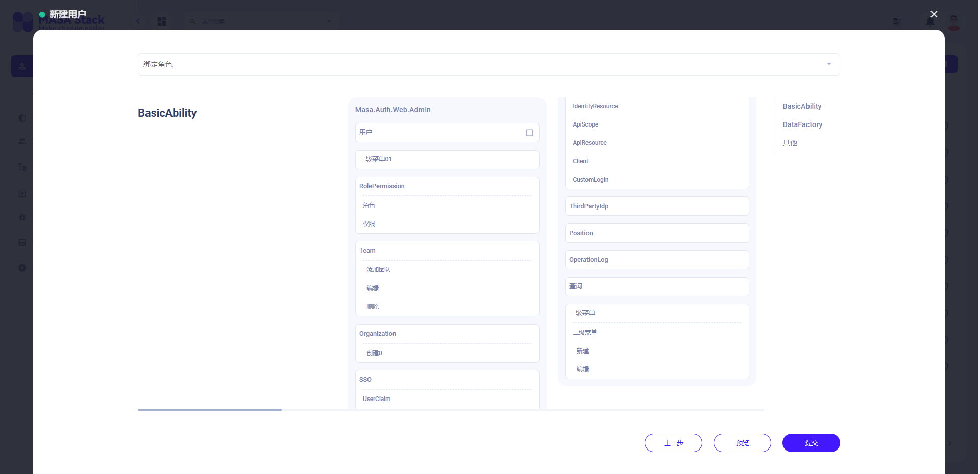The image size is (980, 474).
Task: Click the 上一步 previous step button
Action: coord(673,443)
